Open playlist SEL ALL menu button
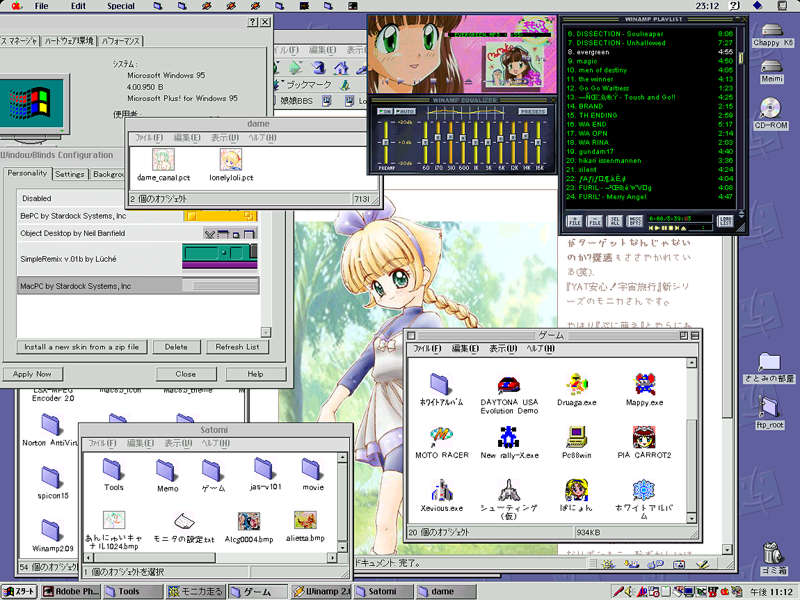 point(614,220)
